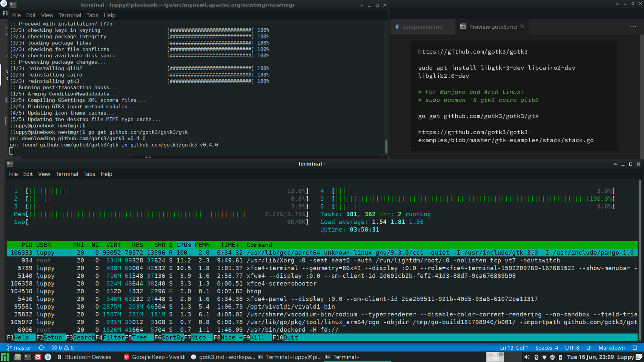The image size is (644, 362).
Task: Click the notification bell in the status bar
Action: coord(635,348)
